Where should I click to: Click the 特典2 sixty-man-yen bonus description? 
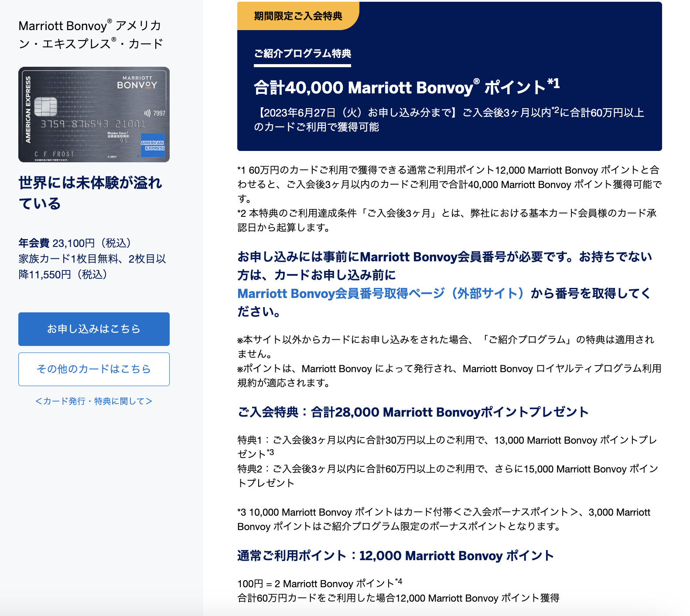pyautogui.click(x=448, y=476)
